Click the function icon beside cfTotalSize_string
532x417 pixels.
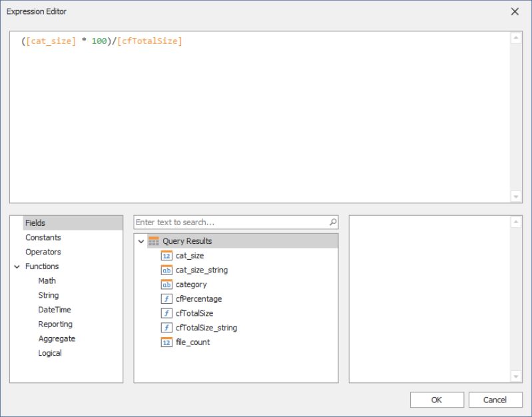(166, 328)
